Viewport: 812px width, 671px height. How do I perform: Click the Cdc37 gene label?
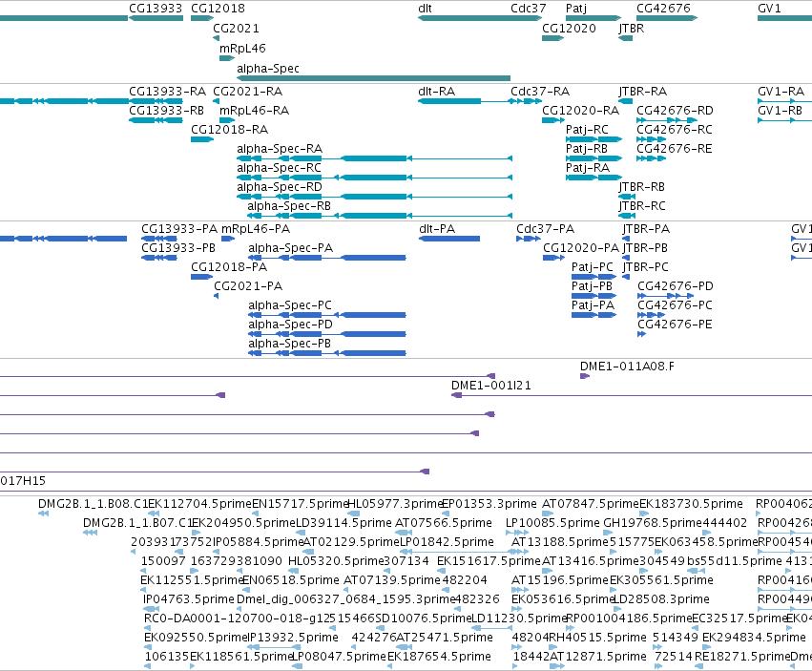[x=529, y=9]
